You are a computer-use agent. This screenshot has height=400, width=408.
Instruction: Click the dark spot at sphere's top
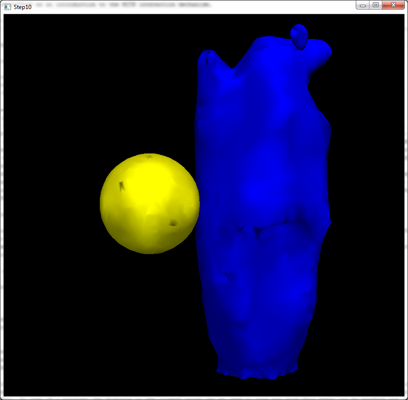click(149, 156)
